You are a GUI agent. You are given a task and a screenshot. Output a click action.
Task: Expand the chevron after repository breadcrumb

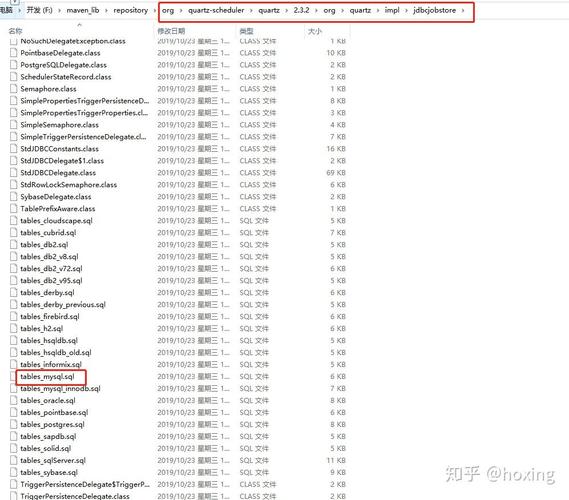click(x=155, y=11)
